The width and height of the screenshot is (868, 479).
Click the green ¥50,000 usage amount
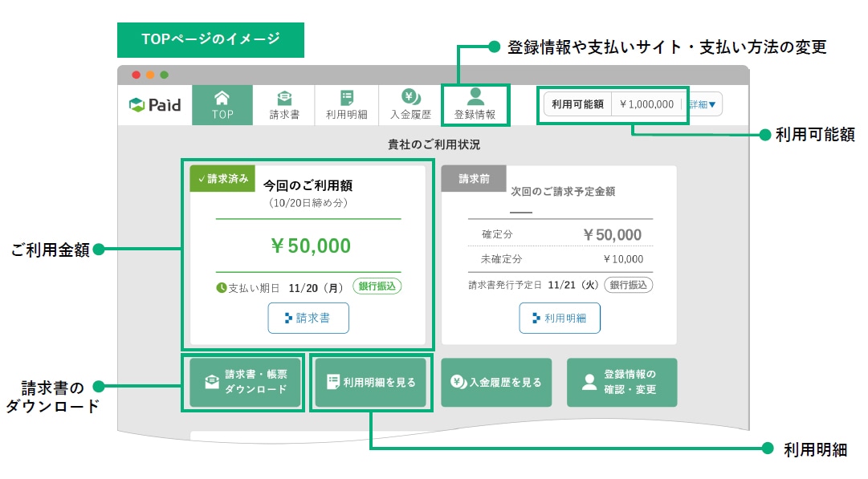(x=311, y=246)
